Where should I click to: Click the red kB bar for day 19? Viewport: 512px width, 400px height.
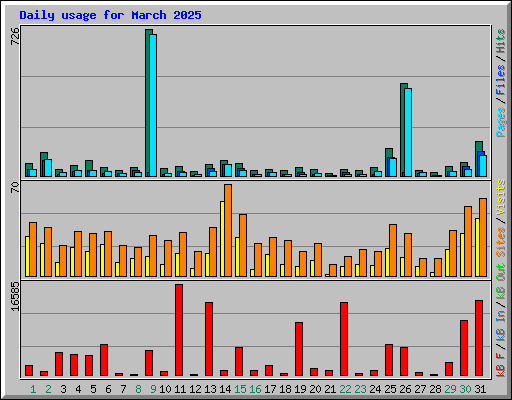(x=299, y=349)
